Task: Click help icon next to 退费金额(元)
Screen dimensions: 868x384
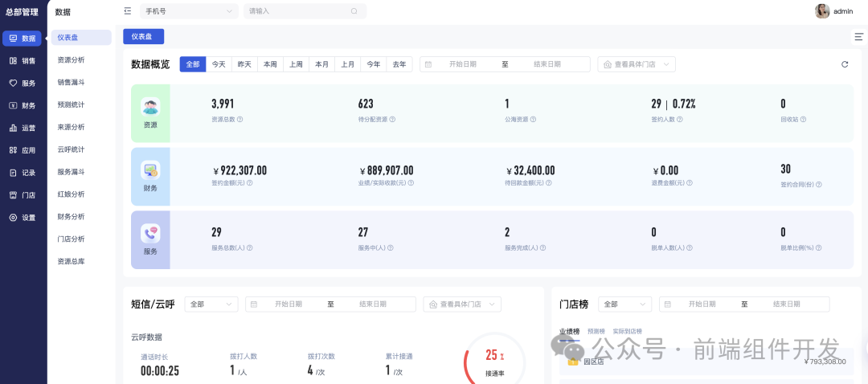Action: pyautogui.click(x=690, y=183)
